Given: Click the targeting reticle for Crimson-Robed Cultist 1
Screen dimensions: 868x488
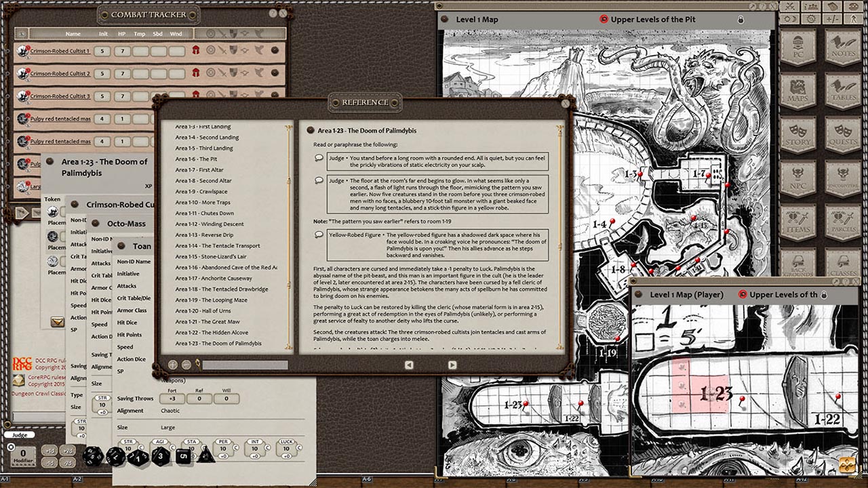Looking at the screenshot, I should point(211,49).
